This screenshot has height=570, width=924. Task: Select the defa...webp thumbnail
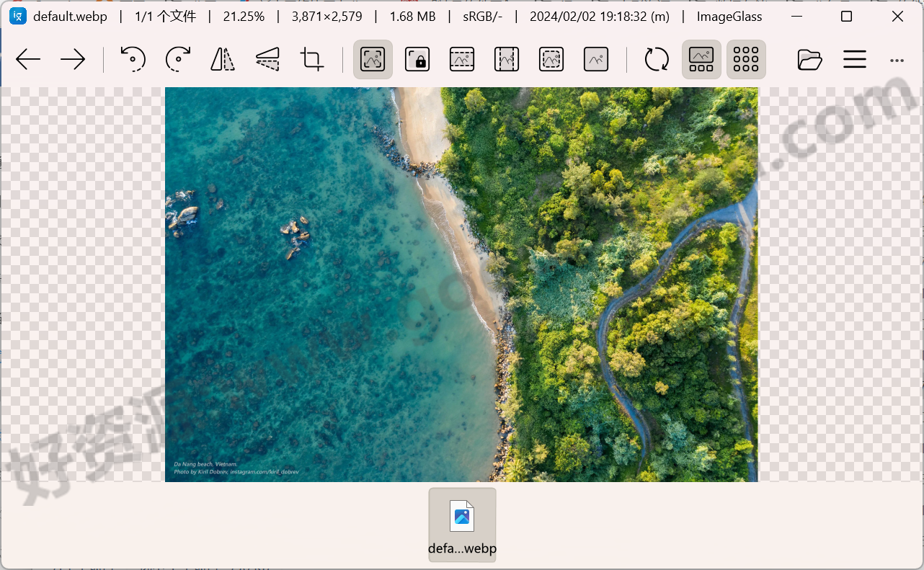[462, 524]
